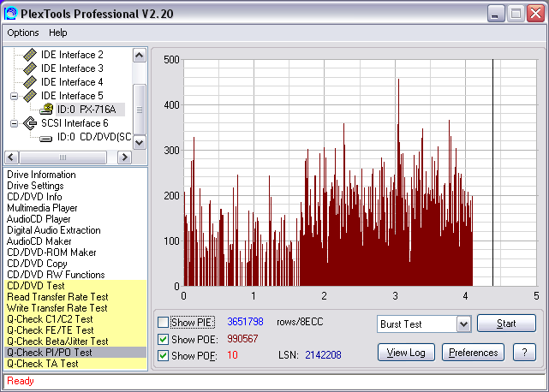Open Drive Settings function

35,186
